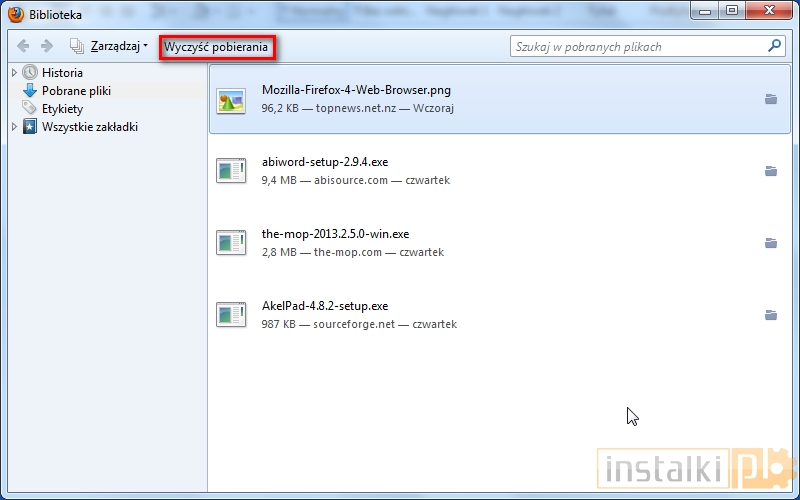Click the Etykiety tag icon
This screenshot has width=800, height=500.
click(x=29, y=108)
